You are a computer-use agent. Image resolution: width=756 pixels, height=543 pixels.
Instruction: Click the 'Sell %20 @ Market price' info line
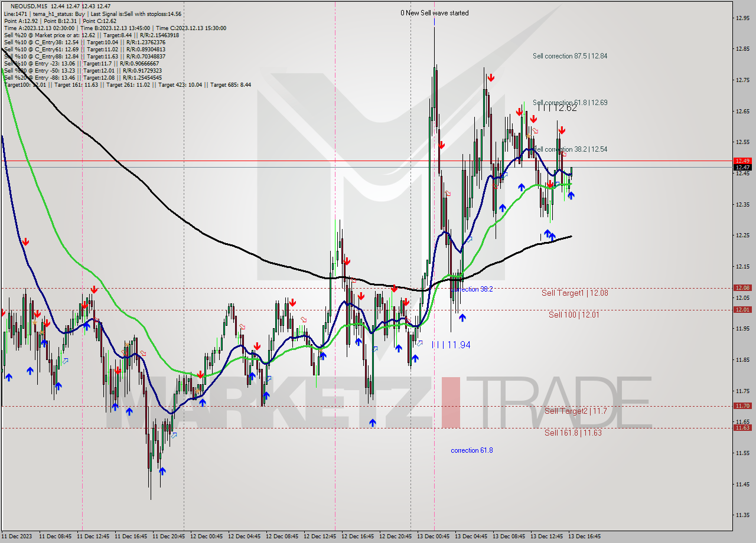click(91, 35)
